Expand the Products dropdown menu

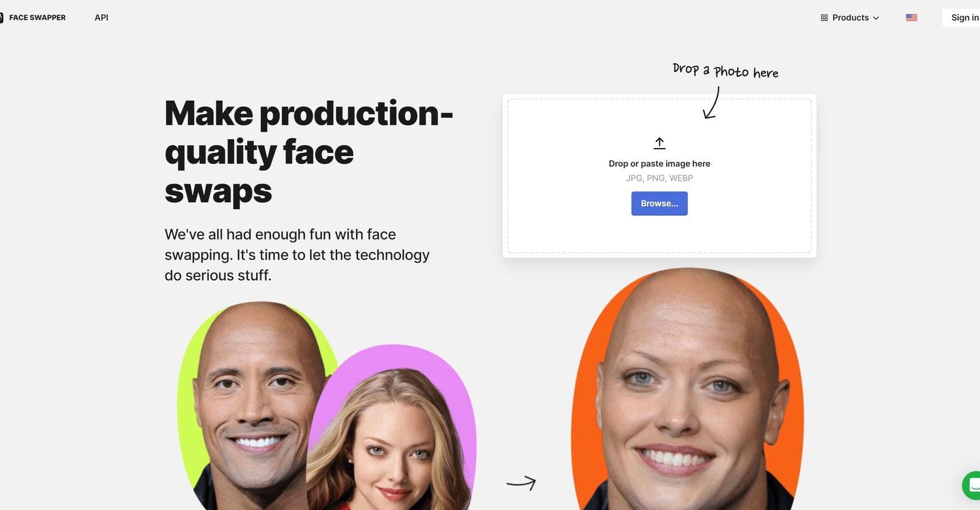tap(850, 17)
